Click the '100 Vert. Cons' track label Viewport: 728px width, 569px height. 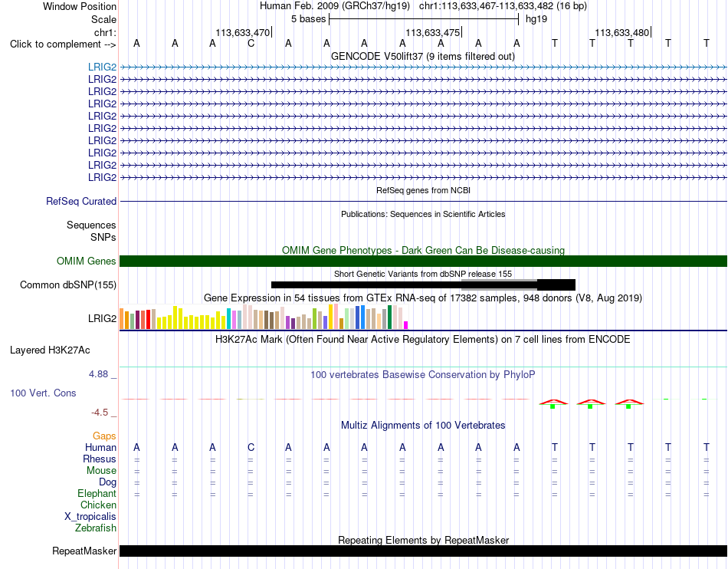click(x=43, y=393)
